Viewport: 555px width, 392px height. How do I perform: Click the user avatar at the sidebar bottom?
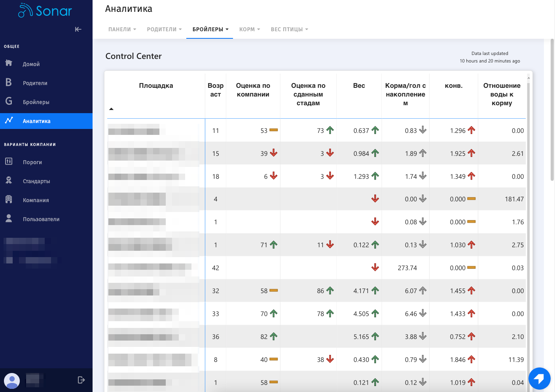point(12,381)
